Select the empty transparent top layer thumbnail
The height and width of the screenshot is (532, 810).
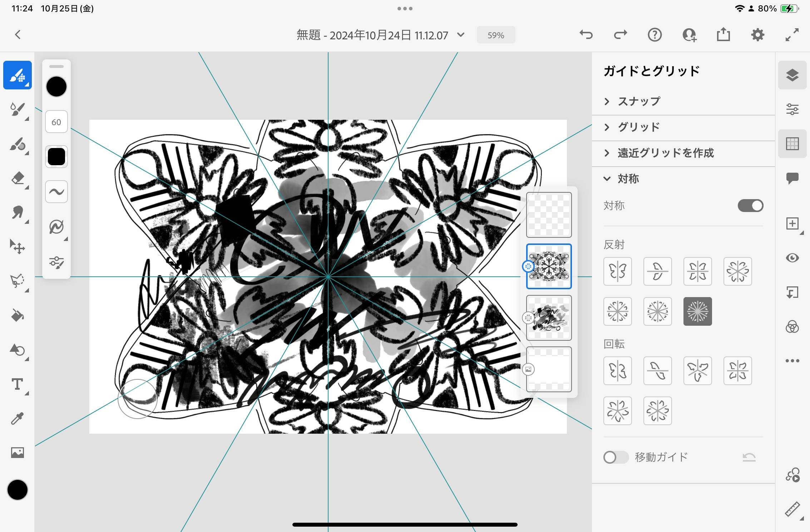pos(549,215)
